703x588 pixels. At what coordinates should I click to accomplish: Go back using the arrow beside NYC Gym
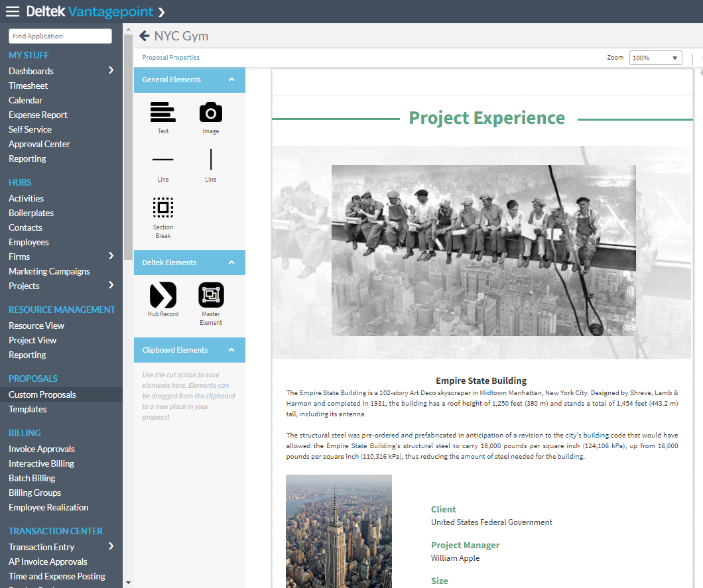[x=145, y=35]
